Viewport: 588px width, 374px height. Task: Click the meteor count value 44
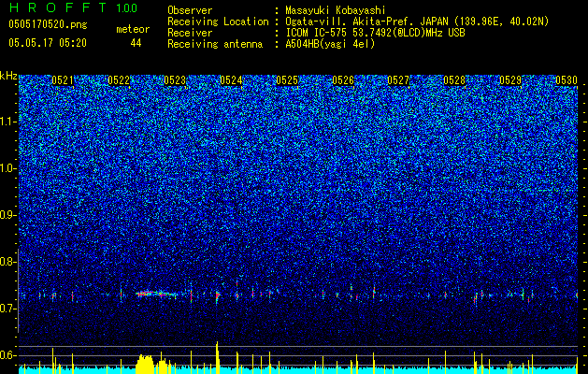[136, 43]
